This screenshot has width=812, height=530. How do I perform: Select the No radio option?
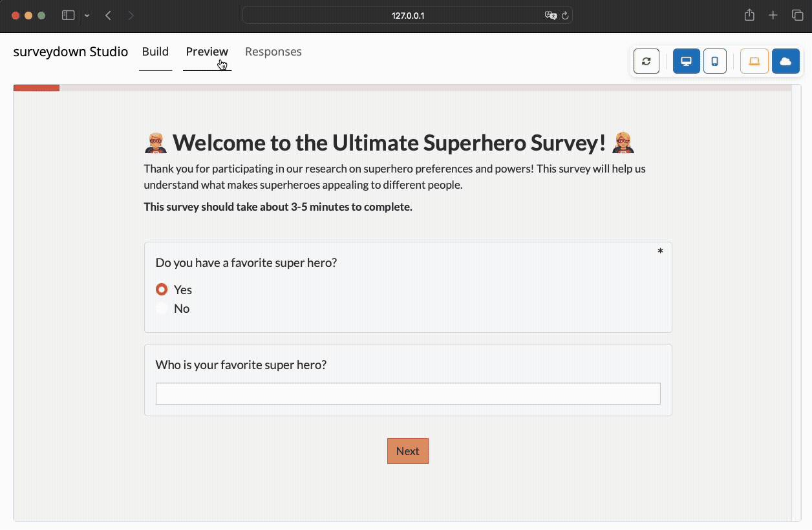(x=162, y=308)
